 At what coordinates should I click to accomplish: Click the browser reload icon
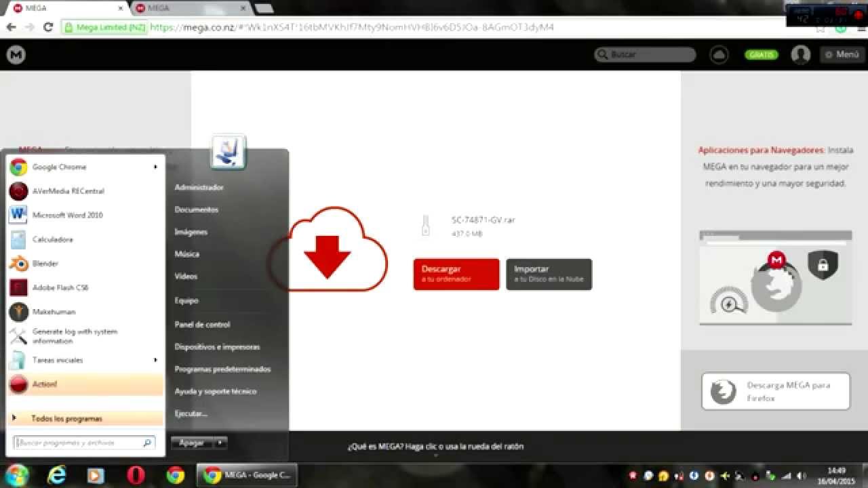point(48,27)
